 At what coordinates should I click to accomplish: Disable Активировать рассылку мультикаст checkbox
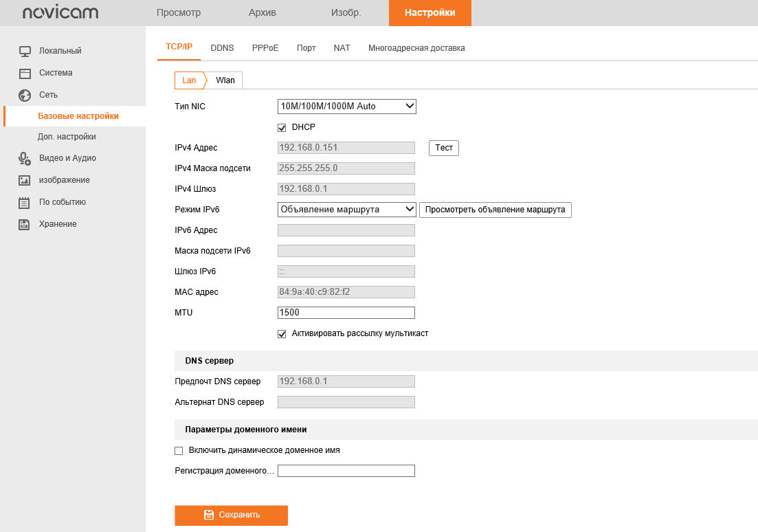(x=282, y=333)
